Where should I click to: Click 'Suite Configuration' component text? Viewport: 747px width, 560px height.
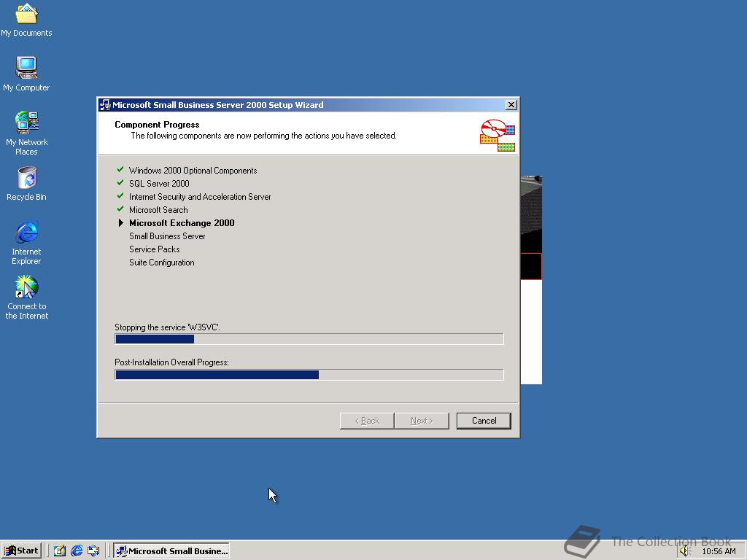161,262
